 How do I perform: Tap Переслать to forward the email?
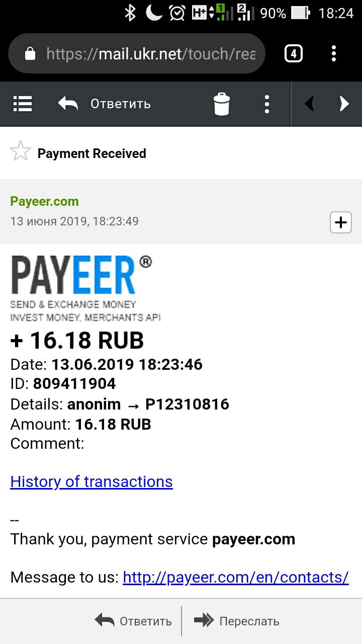pyautogui.click(x=236, y=621)
